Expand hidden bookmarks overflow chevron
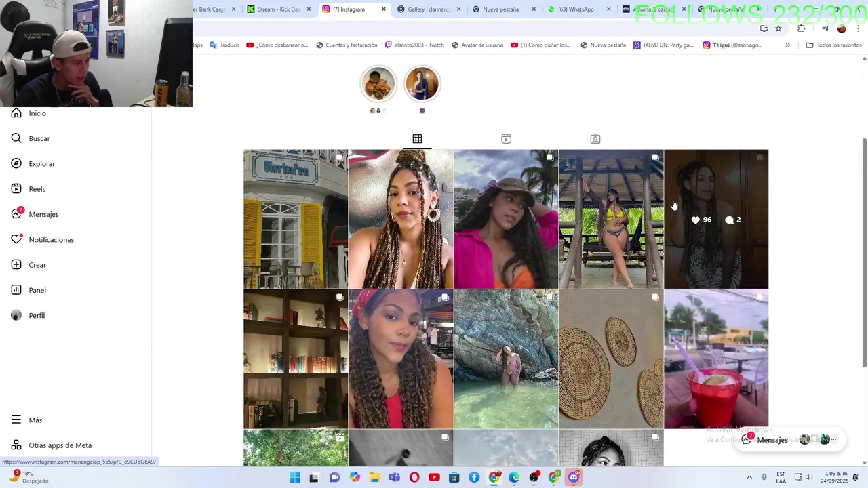Viewport: 868px width, 488px height. [x=787, y=45]
